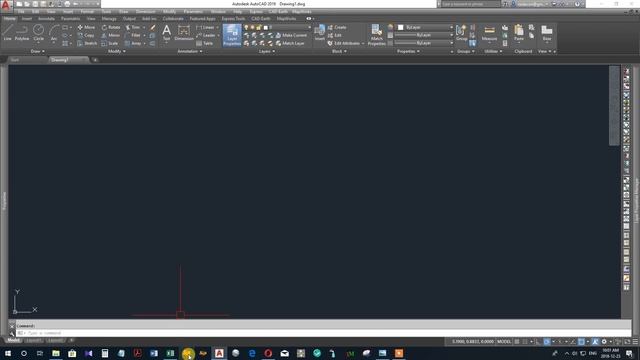The image size is (640, 360).
Task: Click the Rotate tool
Action: (111, 27)
